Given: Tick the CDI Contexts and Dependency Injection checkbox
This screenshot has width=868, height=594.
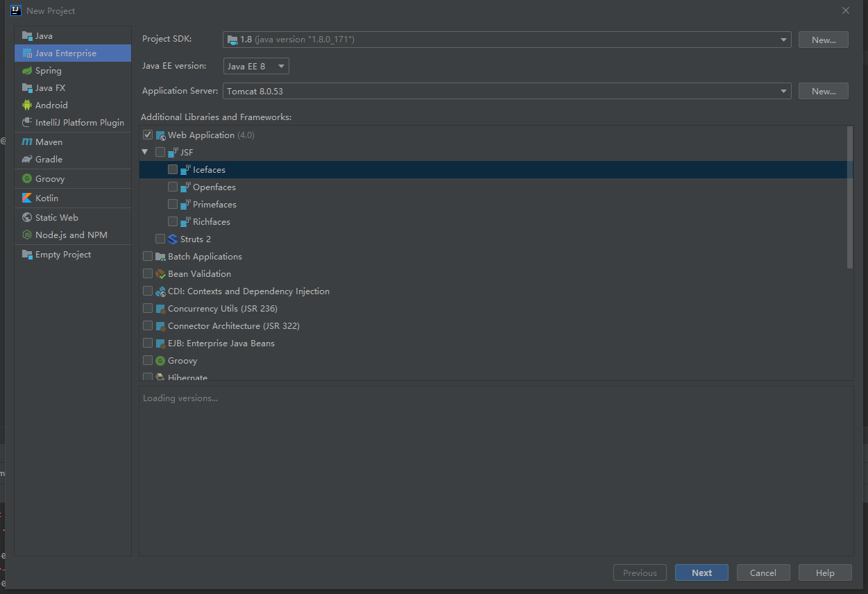Looking at the screenshot, I should tap(148, 291).
